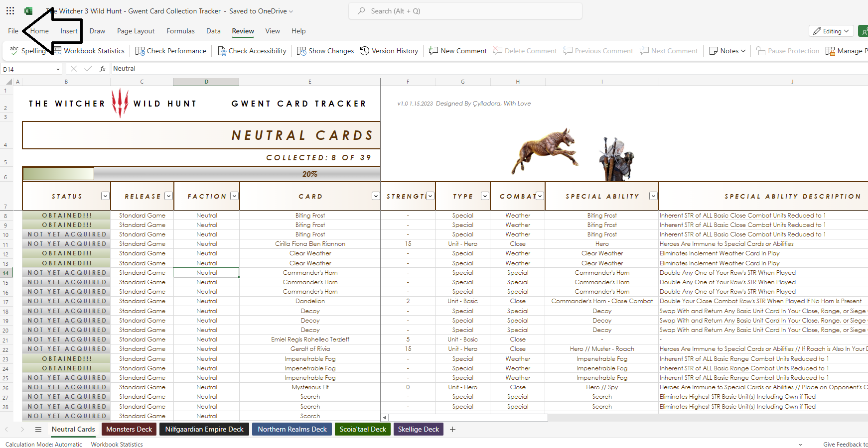Open the Formulas tab

pyautogui.click(x=180, y=31)
